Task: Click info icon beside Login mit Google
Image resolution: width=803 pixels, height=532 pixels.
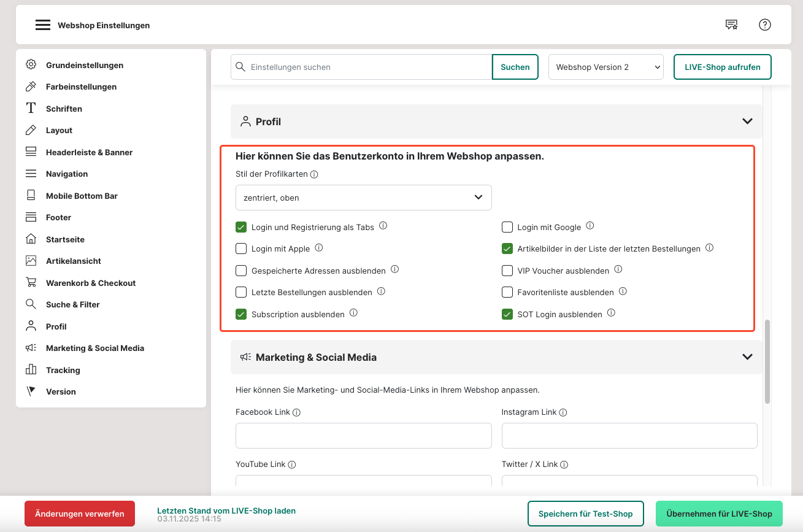Action: (x=590, y=226)
